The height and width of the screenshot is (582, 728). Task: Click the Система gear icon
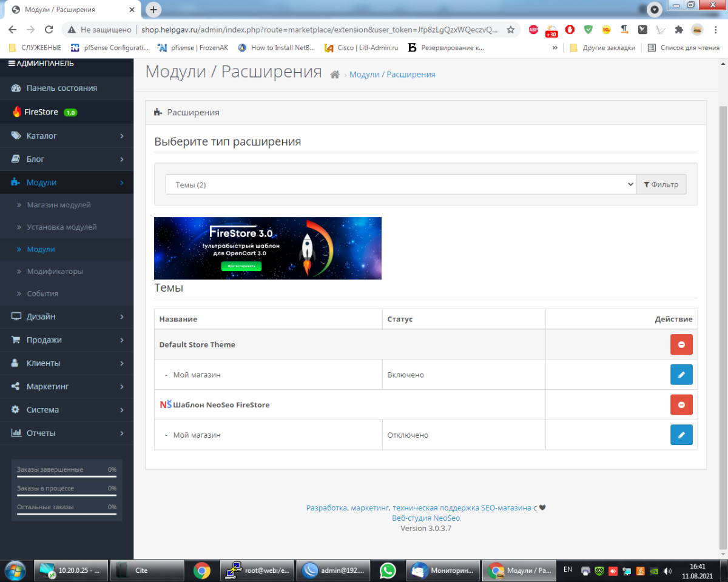point(16,409)
